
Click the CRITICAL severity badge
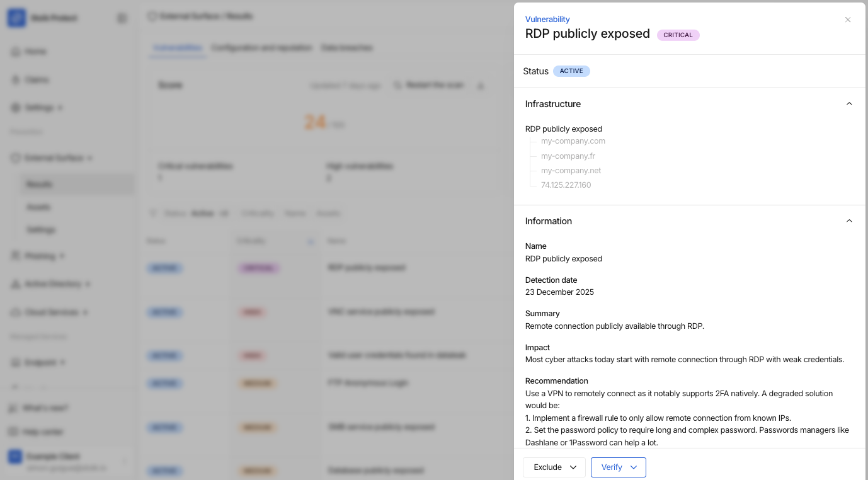coord(678,35)
